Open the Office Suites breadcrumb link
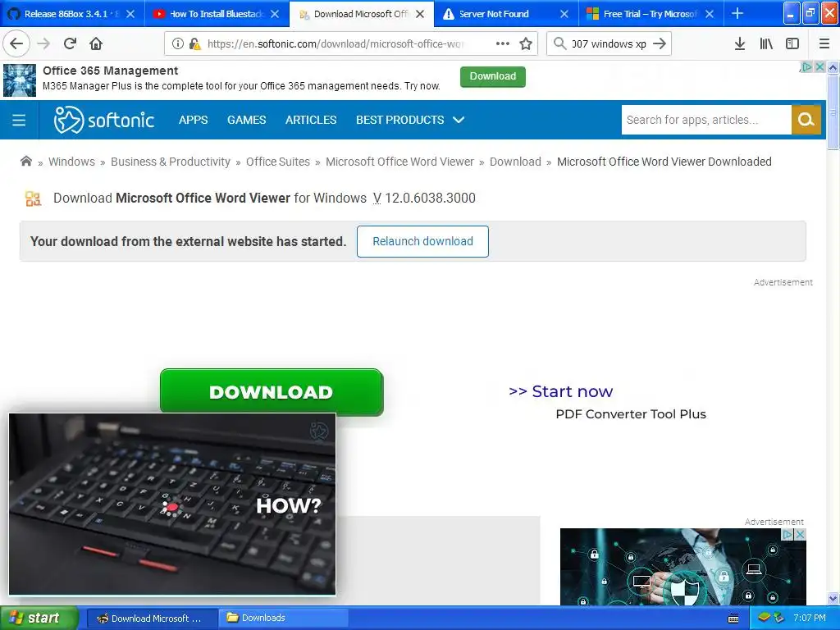The width and height of the screenshot is (840, 630). tap(278, 162)
